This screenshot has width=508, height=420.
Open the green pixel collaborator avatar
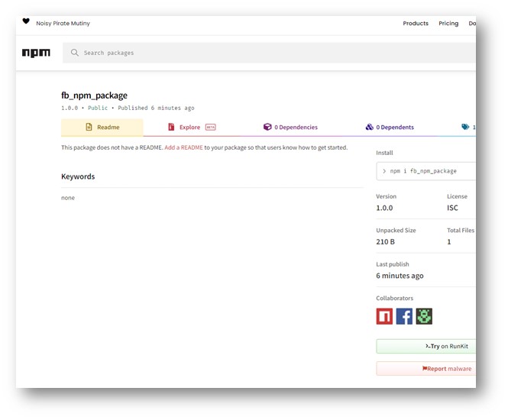coord(424,316)
